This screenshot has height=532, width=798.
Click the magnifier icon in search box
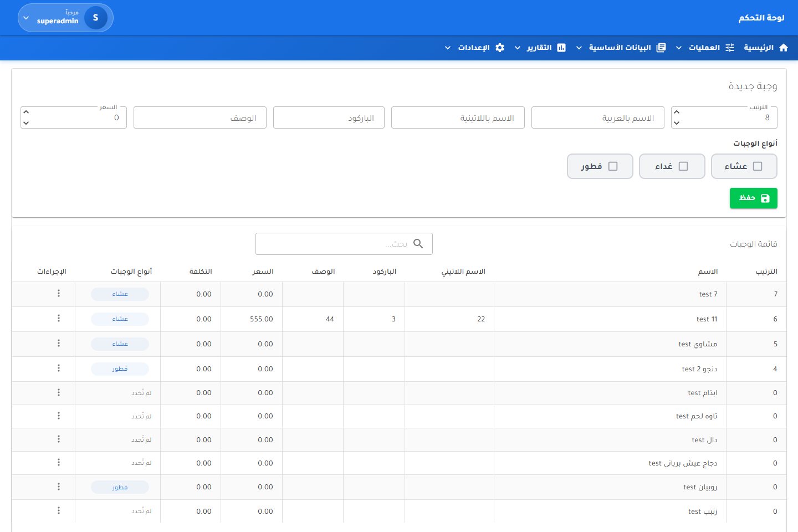click(418, 244)
